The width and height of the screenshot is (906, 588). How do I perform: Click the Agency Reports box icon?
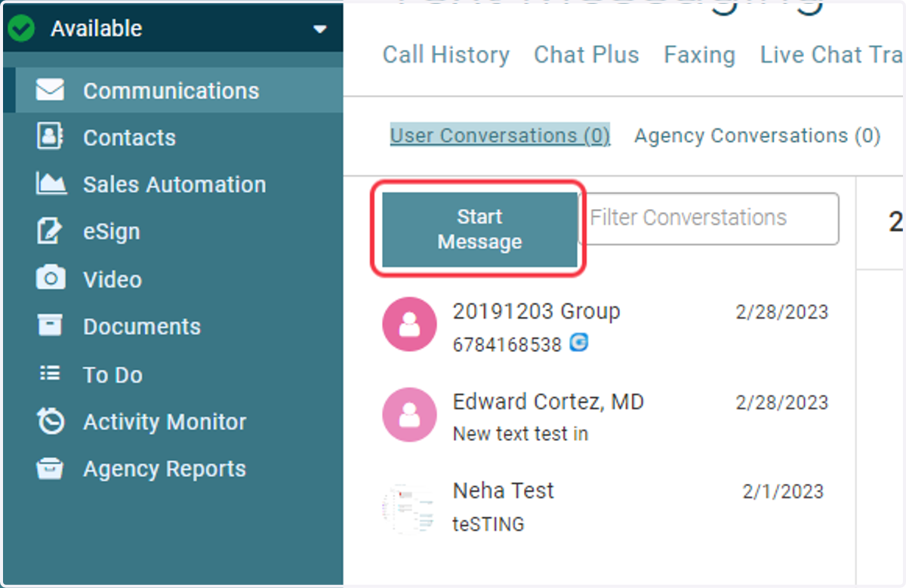50,468
